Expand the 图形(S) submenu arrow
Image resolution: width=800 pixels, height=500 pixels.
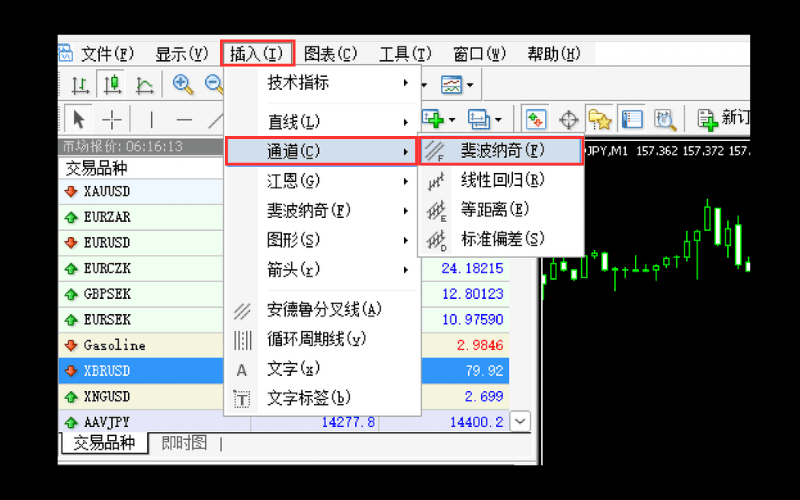click(x=406, y=240)
